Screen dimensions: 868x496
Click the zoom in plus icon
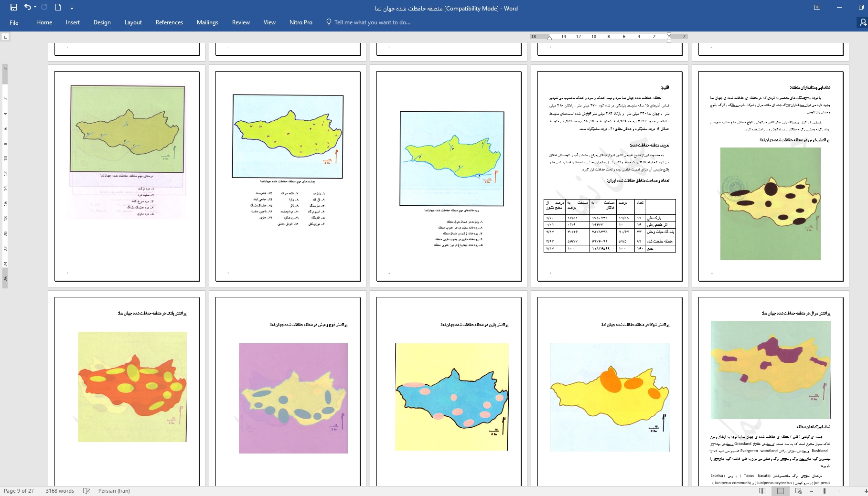[866, 491]
